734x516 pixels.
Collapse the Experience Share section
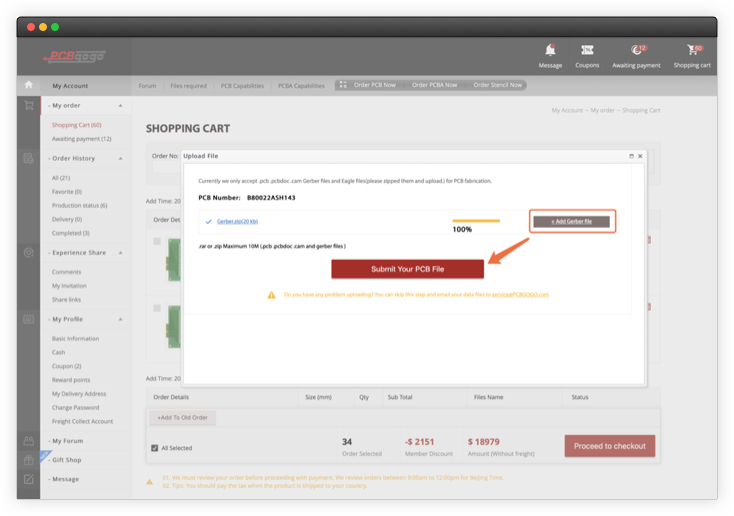(121, 253)
